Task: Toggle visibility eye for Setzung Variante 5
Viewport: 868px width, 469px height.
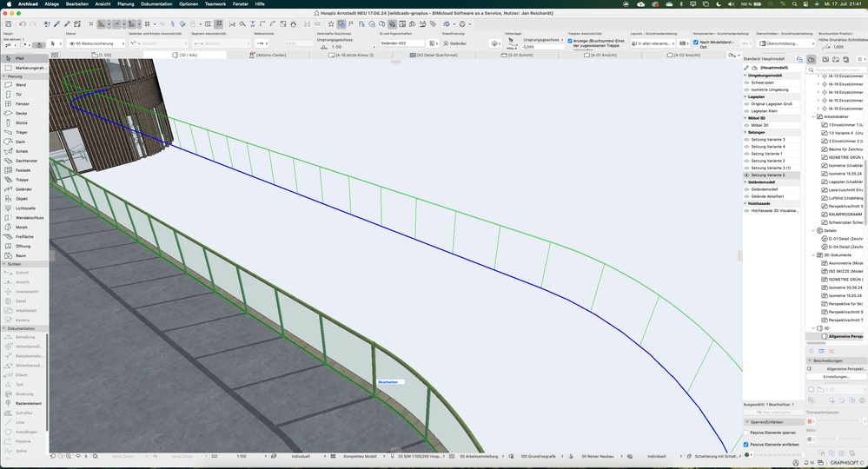Action: [x=747, y=175]
